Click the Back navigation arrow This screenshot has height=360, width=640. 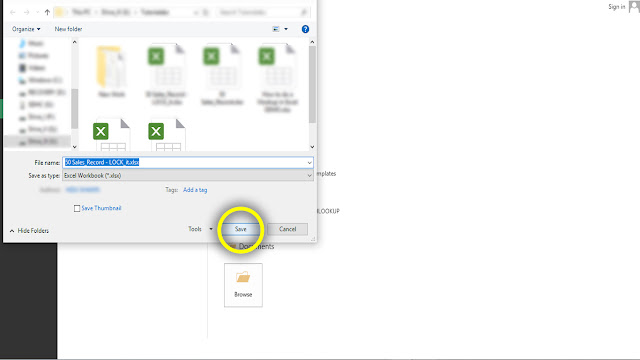pyautogui.click(x=13, y=12)
